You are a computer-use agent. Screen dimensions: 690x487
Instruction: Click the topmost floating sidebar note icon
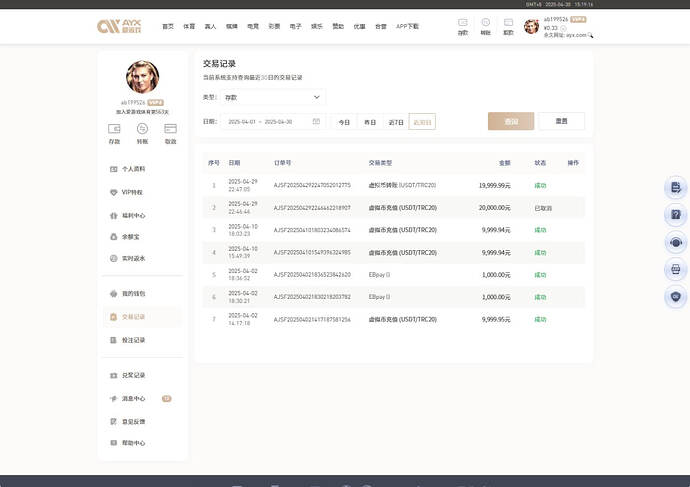(x=676, y=187)
